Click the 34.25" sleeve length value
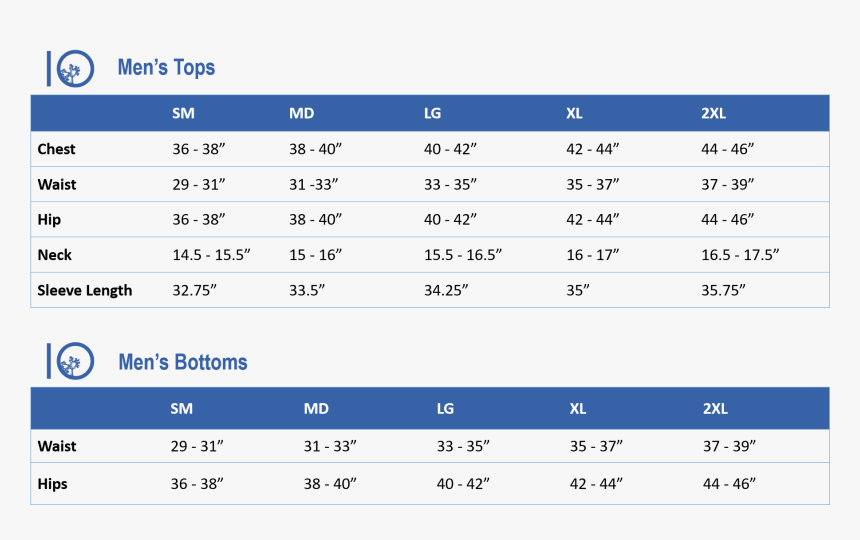 coord(446,290)
